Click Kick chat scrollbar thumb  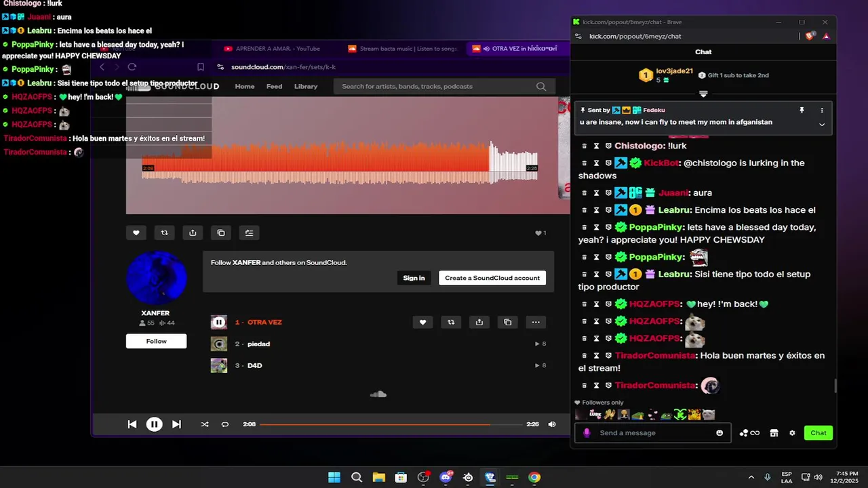[835, 386]
